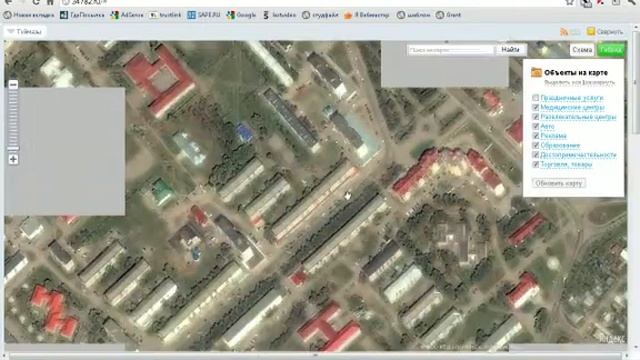Open the Я.Вебмастер bookmark
The image size is (640, 360).
click(x=367, y=15)
